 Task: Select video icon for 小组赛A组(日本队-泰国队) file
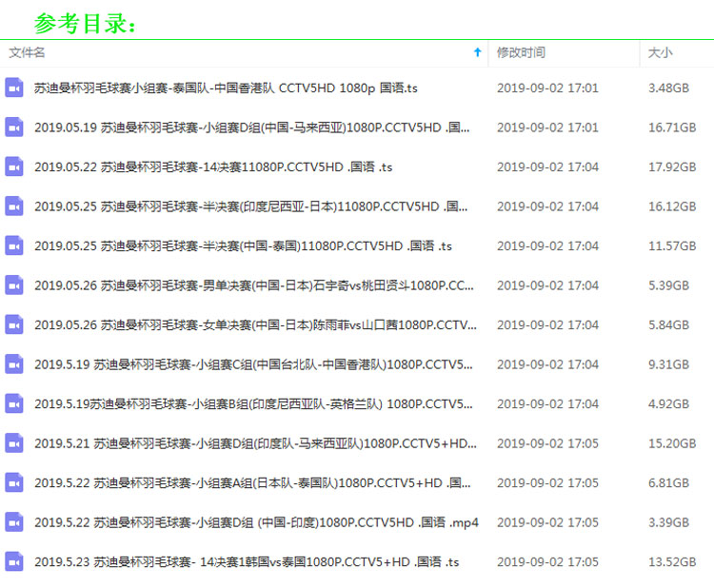coord(14,482)
